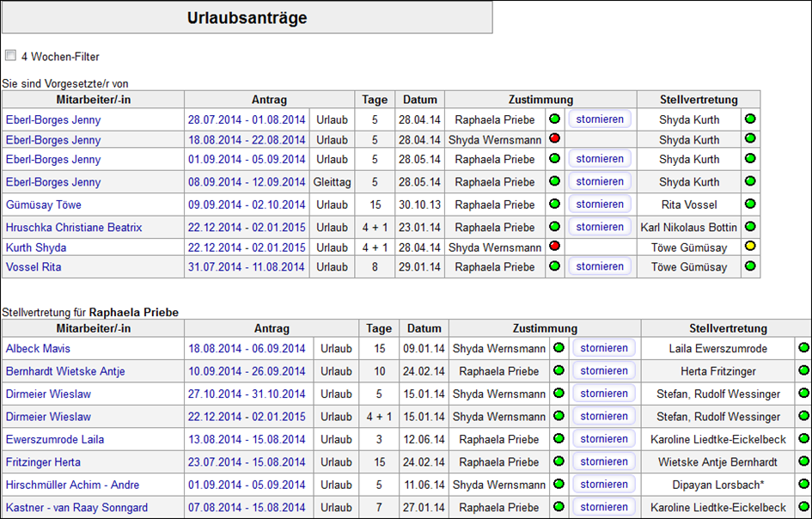Click red approval dot in Kurth Shyda row

(554, 247)
